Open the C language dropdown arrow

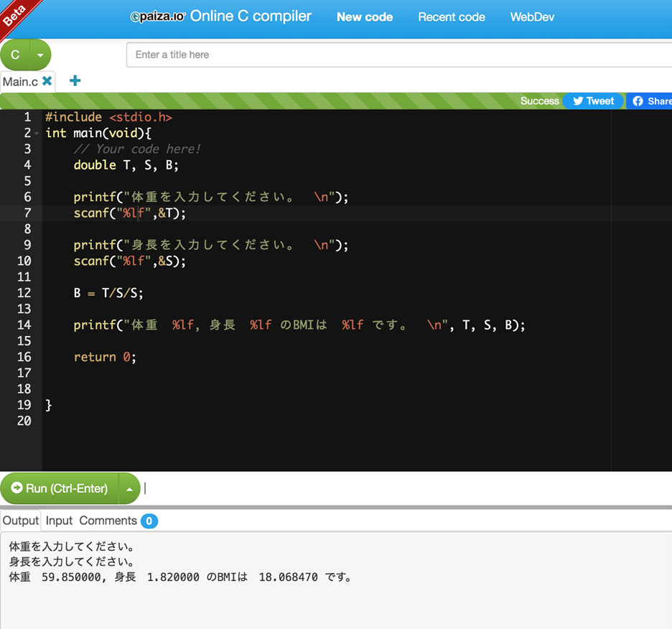[40, 55]
